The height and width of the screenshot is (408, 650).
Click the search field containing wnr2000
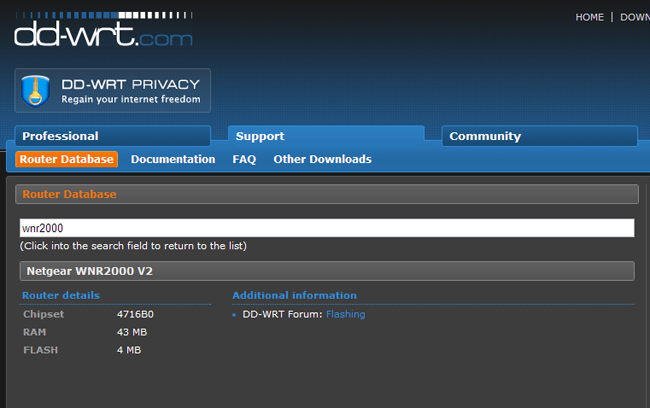tap(326, 228)
